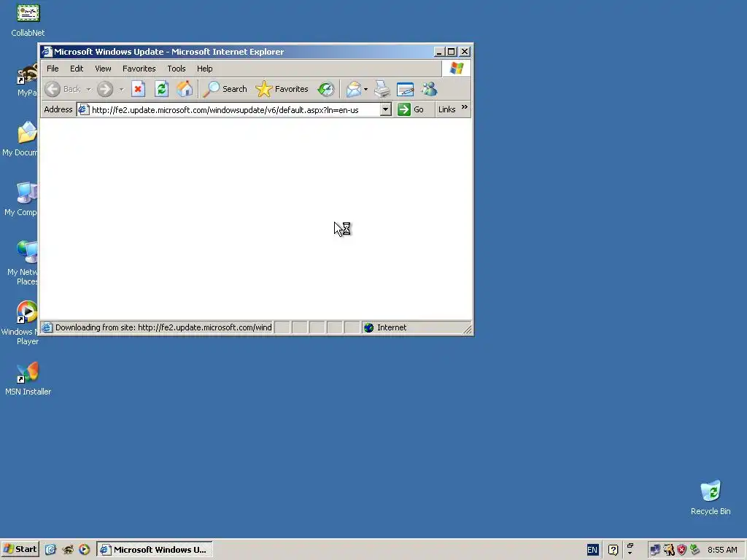Click the Links toolbar label

447,109
